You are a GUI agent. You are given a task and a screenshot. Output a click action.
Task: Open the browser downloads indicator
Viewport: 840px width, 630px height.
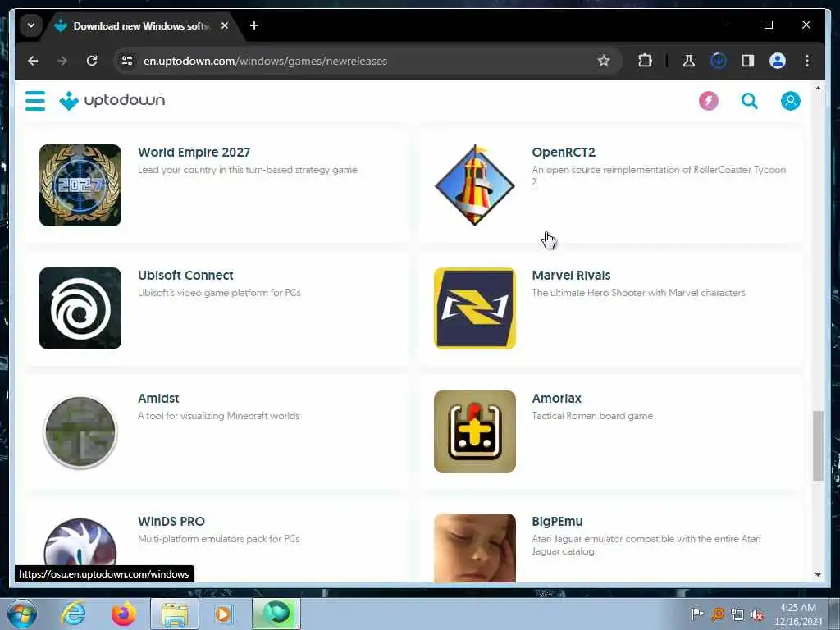(x=719, y=61)
